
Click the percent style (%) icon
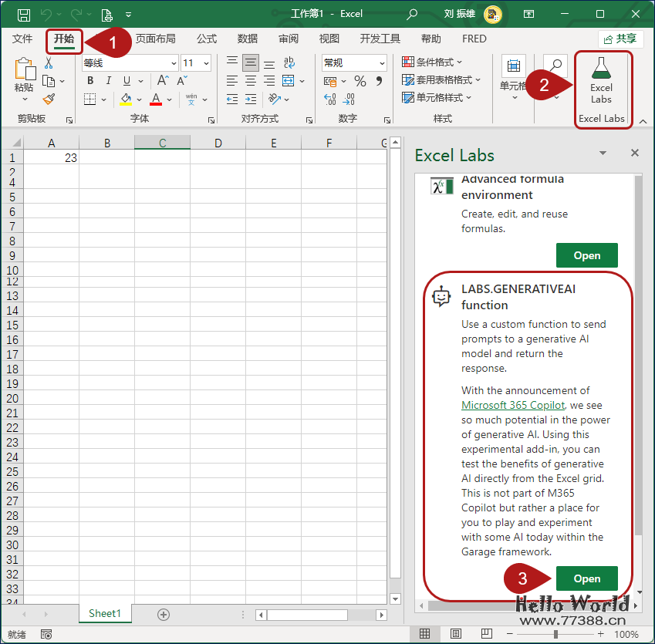pyautogui.click(x=360, y=79)
